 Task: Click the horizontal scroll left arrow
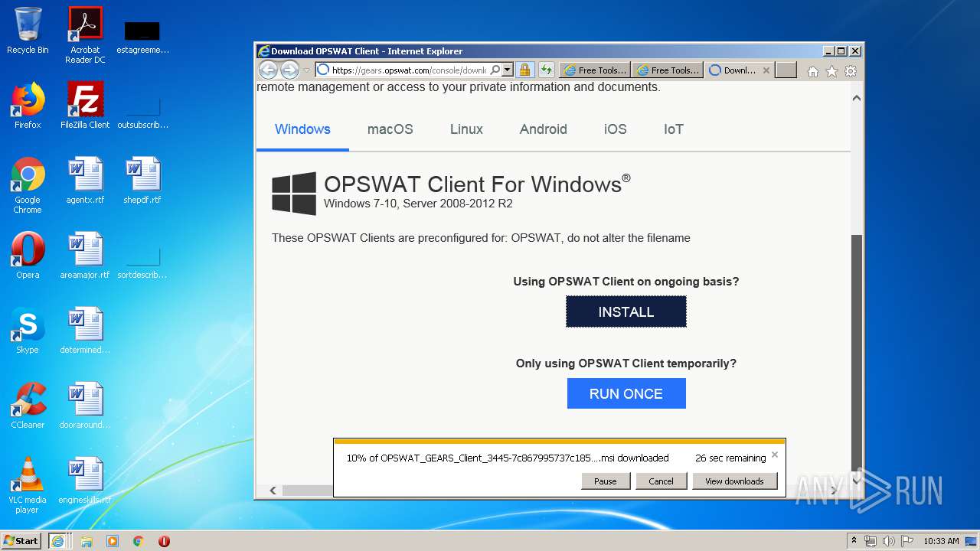[273, 490]
